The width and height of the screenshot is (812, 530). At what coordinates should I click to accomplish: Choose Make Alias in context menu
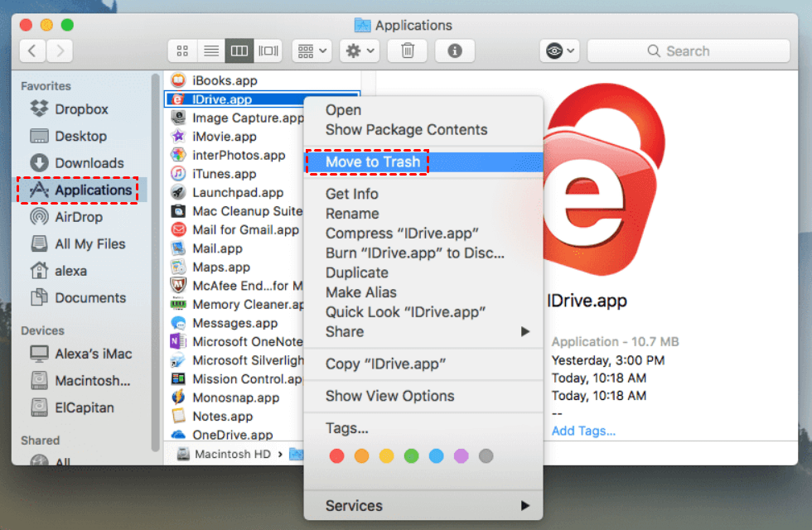pyautogui.click(x=423, y=292)
